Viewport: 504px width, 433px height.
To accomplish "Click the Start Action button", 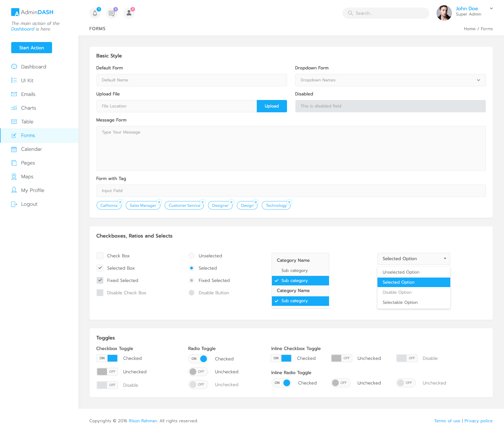I will 32,48.
